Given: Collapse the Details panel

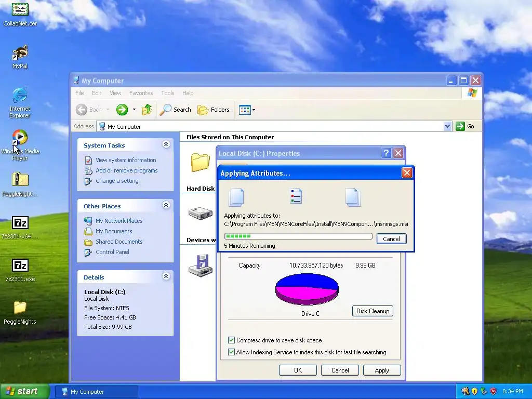Looking at the screenshot, I should pyautogui.click(x=166, y=276).
